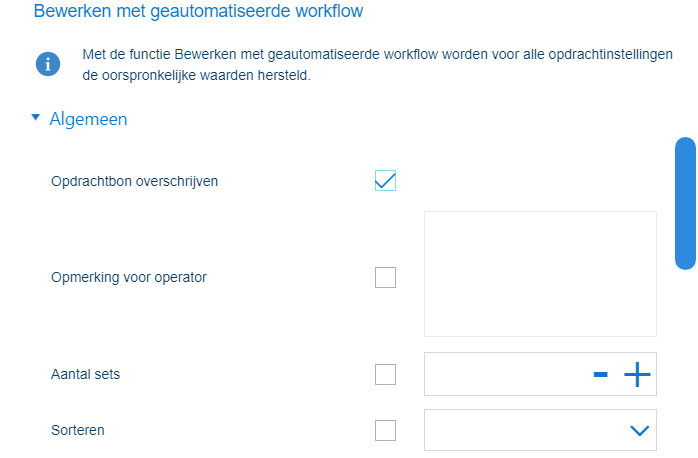Increase Aantal sets with the plus icon
The image size is (698, 458).
637,375
